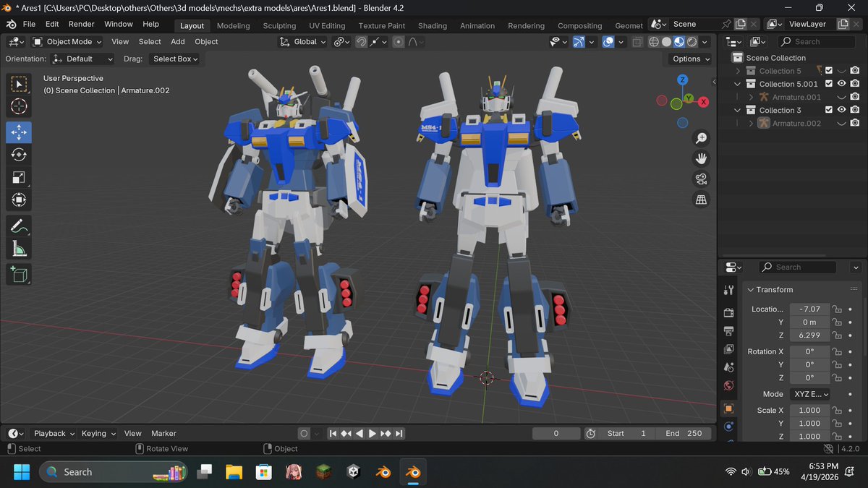Switch perspective/orthographic grid button
868x488 pixels.
(x=700, y=200)
